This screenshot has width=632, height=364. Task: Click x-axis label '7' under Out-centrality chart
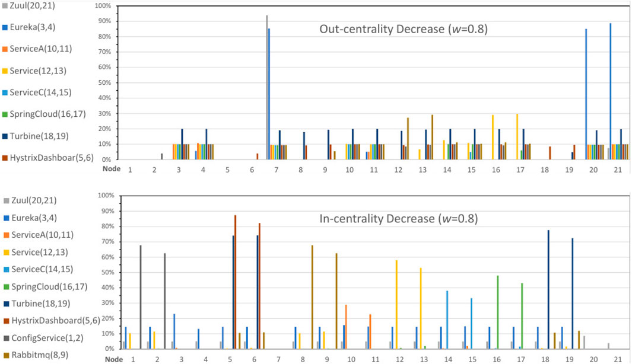tap(277, 170)
